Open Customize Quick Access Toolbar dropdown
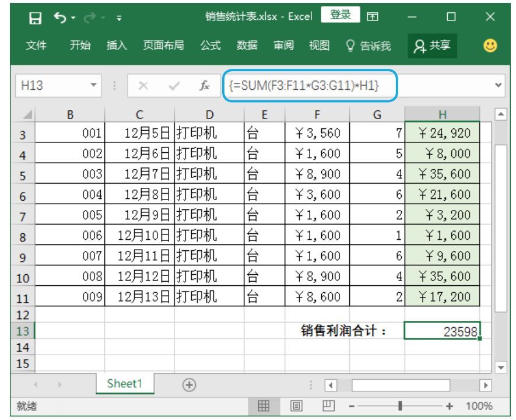Screen dimensions: 516x420 119,17
